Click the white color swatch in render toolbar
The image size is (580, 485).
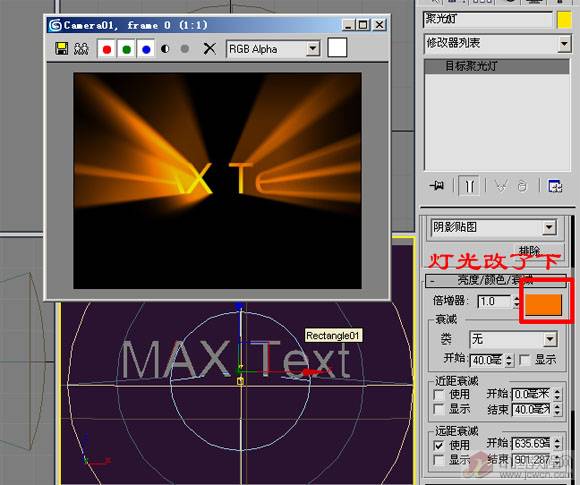tap(337, 48)
